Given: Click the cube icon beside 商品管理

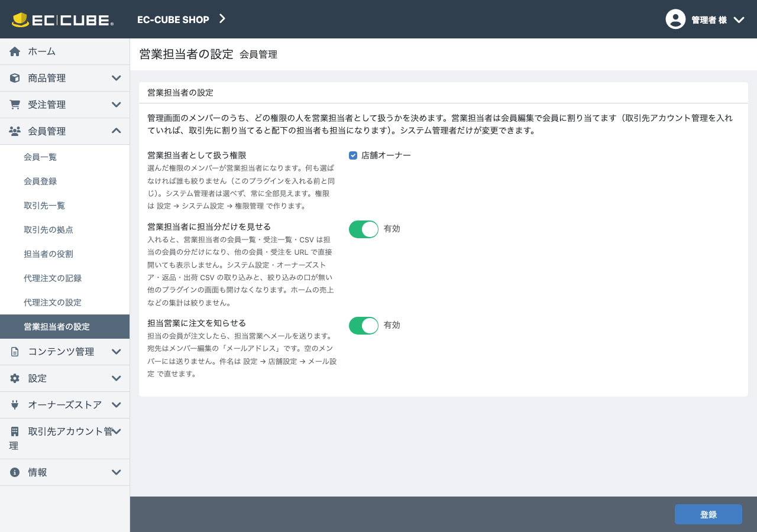Looking at the screenshot, I should [15, 78].
